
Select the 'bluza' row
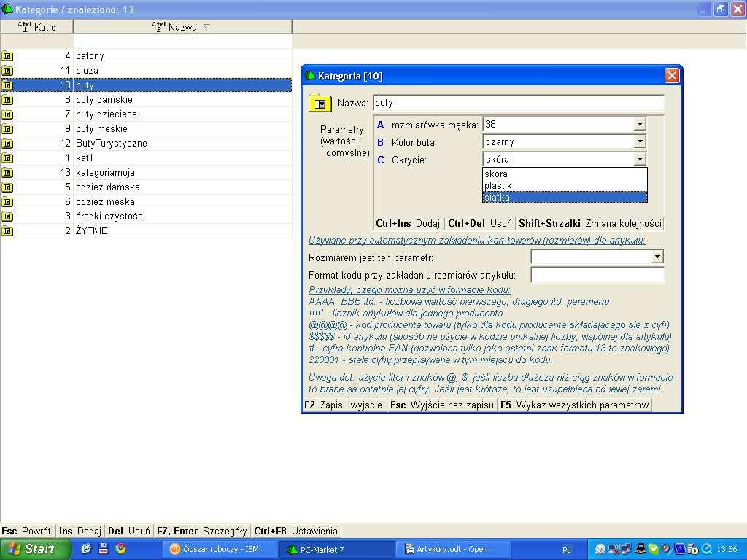tap(146, 71)
